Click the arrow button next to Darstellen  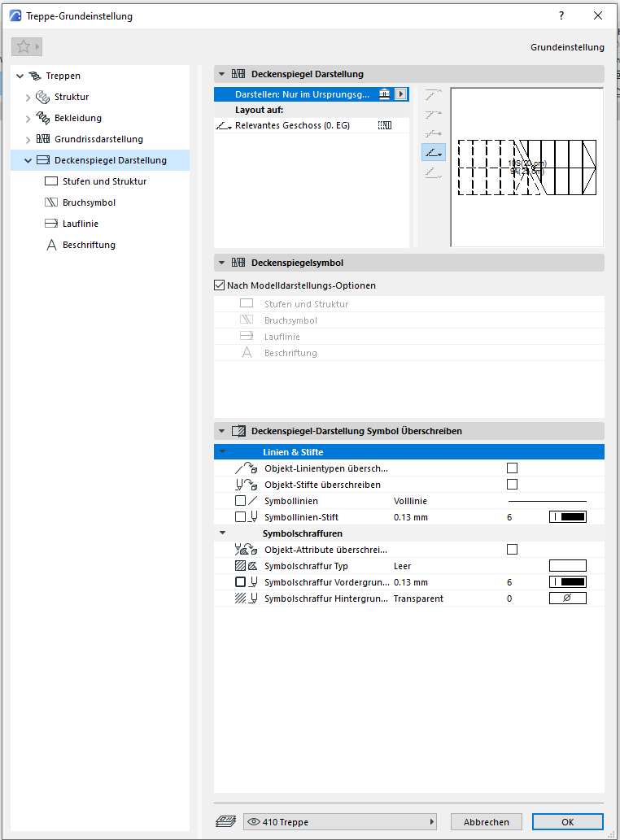tap(400, 94)
